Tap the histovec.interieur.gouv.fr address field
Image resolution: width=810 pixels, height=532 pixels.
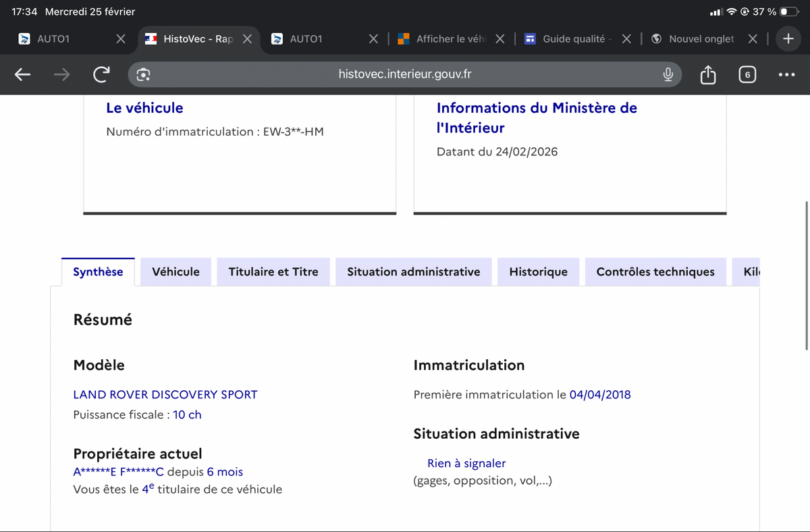pos(405,75)
